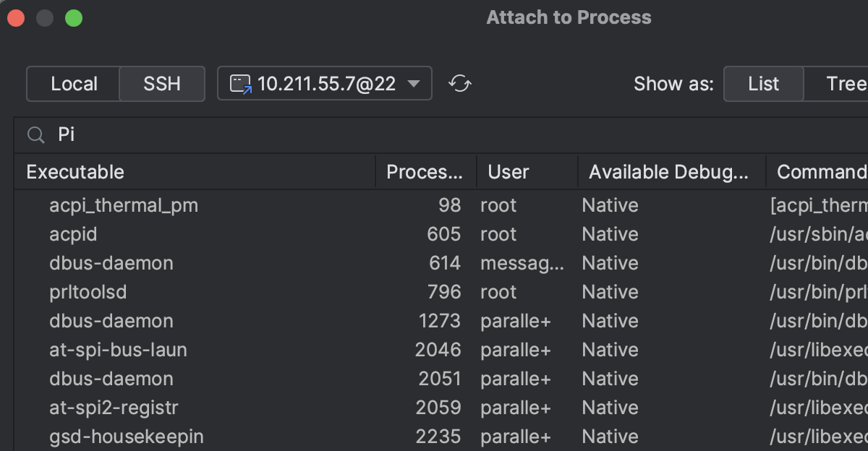Show processes as List
Screen dimensions: 868x451
click(x=763, y=84)
